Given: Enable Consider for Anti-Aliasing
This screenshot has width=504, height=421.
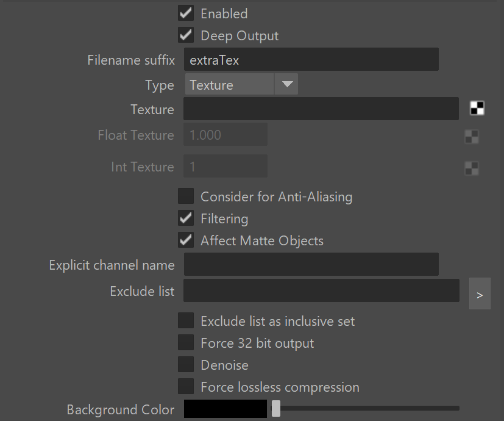Looking at the screenshot, I should coord(186,196).
